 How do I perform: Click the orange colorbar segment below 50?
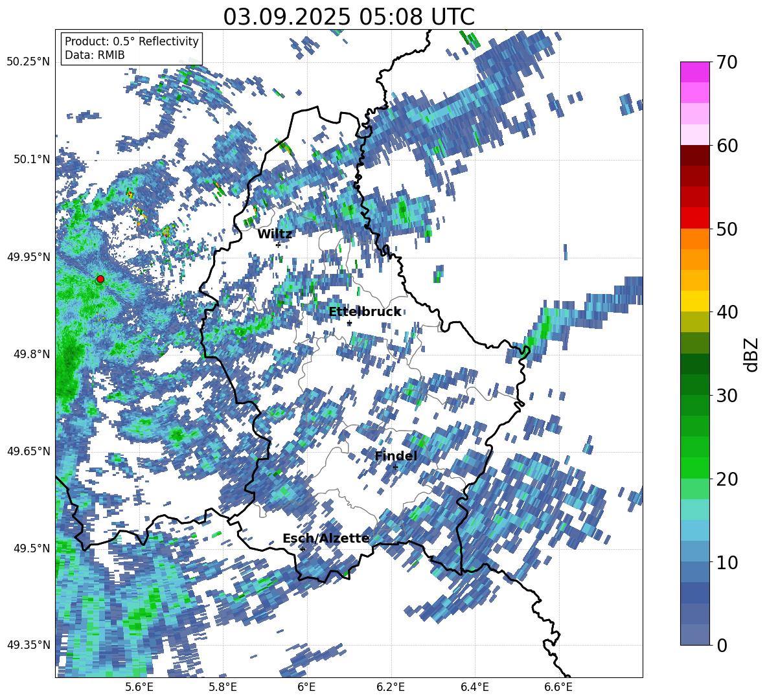point(694,238)
